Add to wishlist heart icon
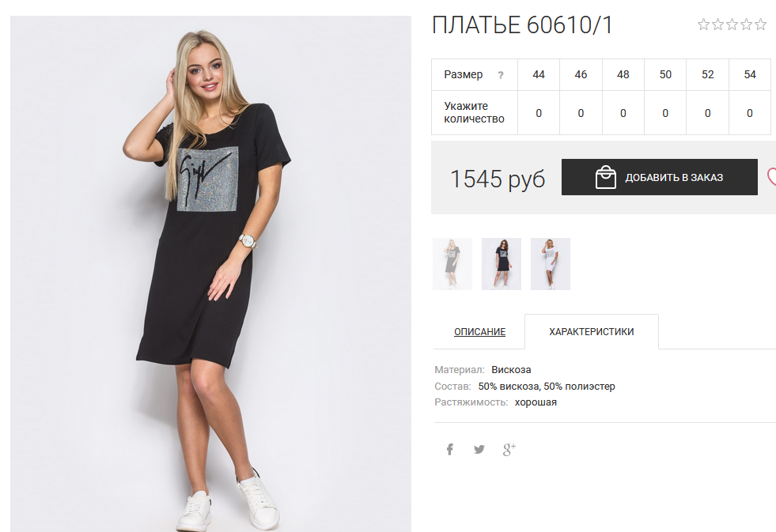The height and width of the screenshot is (532, 776). (x=771, y=177)
